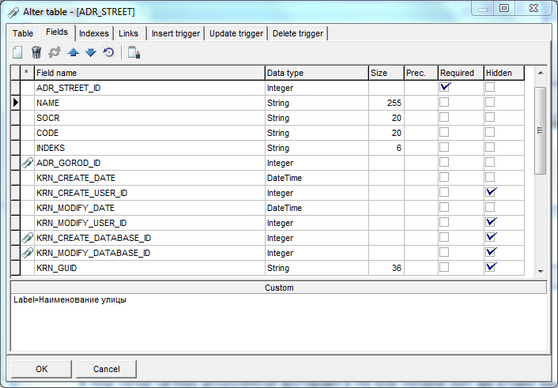
Task: Switch to the Table tab
Action: click(23, 33)
